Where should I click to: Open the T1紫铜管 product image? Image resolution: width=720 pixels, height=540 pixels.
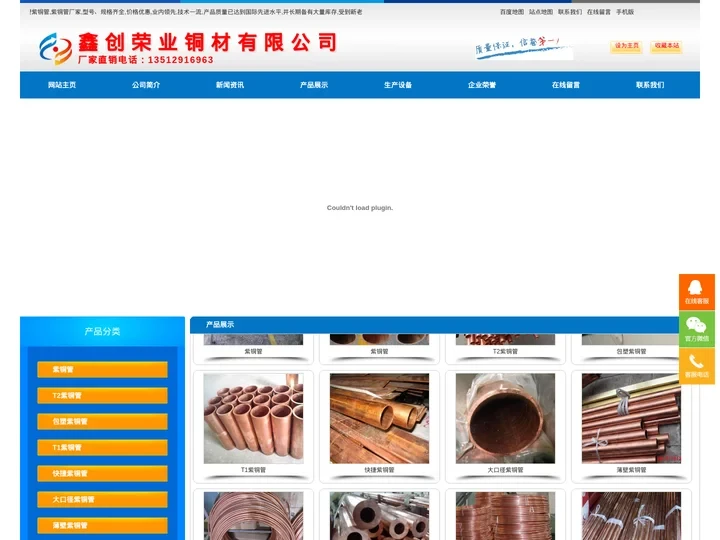[x=253, y=418]
